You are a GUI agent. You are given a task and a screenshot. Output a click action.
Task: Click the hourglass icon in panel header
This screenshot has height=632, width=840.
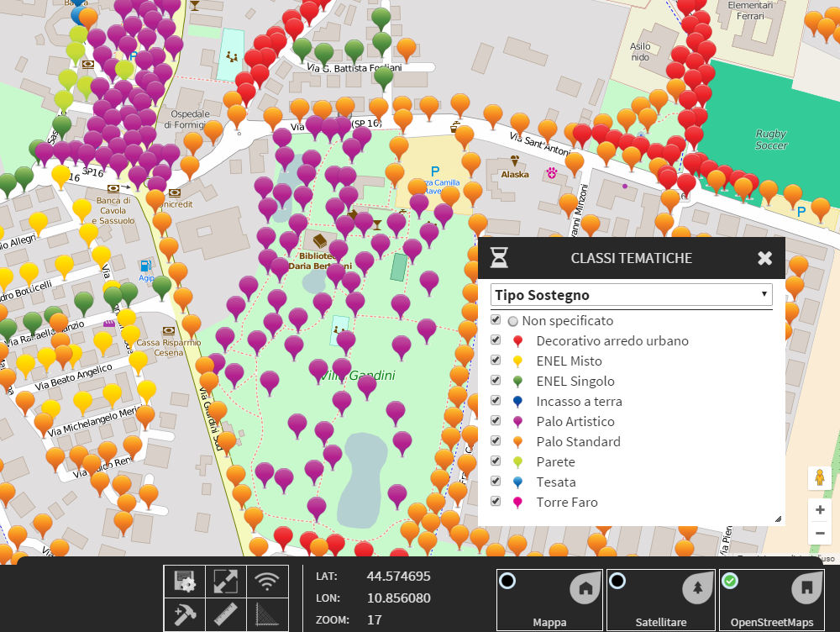499,258
